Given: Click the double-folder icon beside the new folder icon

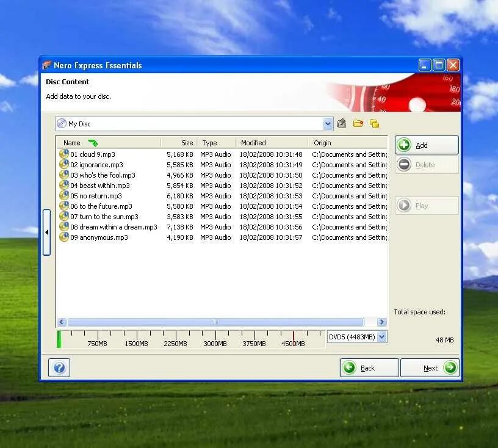Looking at the screenshot, I should [x=375, y=123].
